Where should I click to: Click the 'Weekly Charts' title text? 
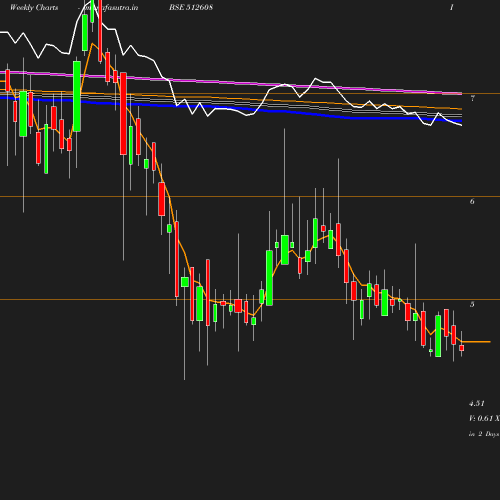point(34,8)
